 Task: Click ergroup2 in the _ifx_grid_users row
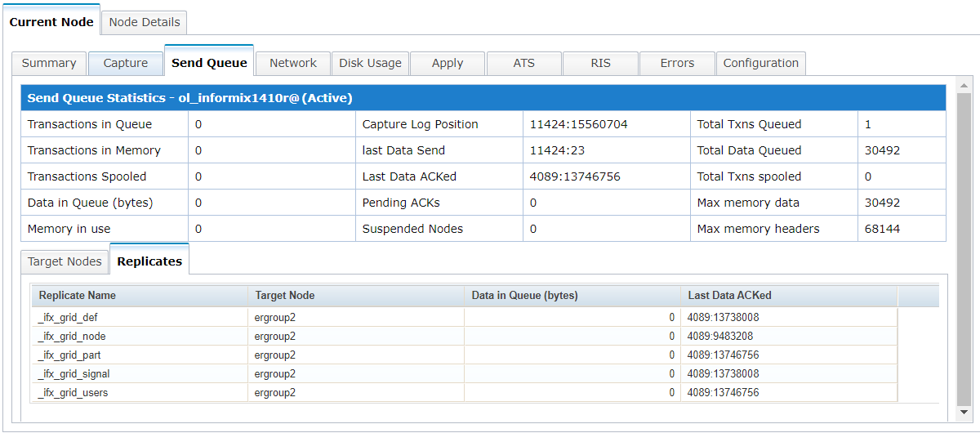[275, 392]
